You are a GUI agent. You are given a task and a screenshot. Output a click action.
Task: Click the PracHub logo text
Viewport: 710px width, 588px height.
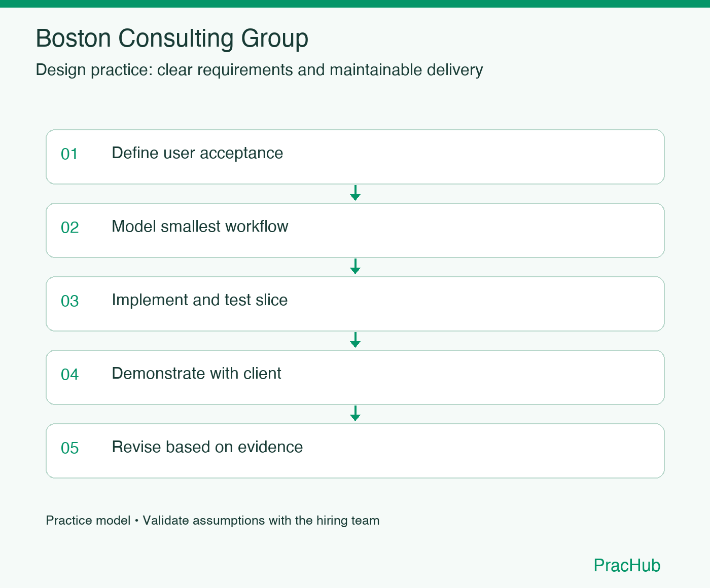pyautogui.click(x=627, y=565)
